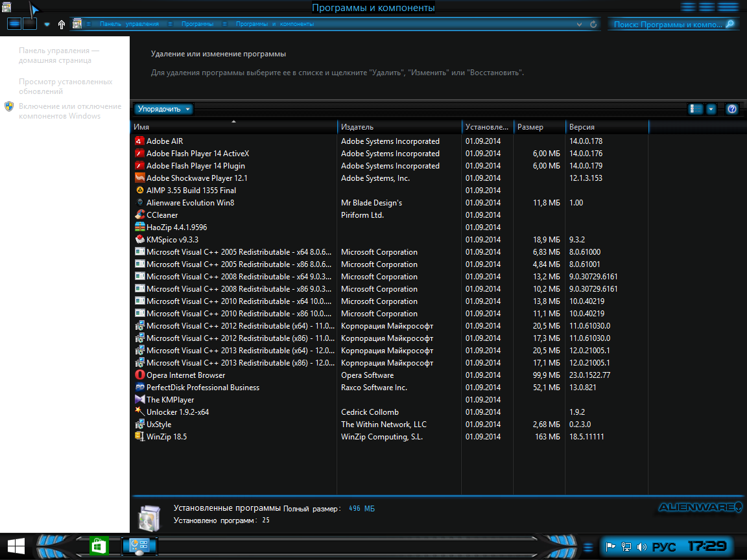Select Microsoft Visual C++ 2013 Redistributable (x86) row
This screenshot has height=560, width=747.
pos(389,363)
